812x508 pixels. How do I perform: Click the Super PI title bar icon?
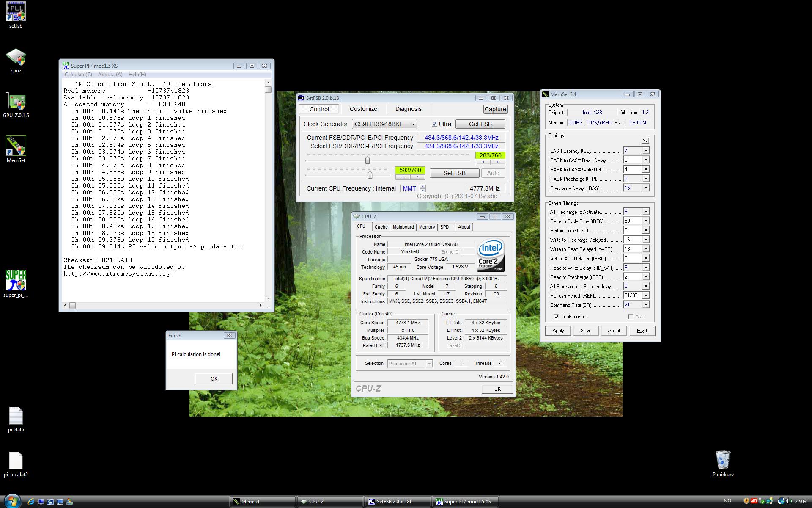point(66,66)
